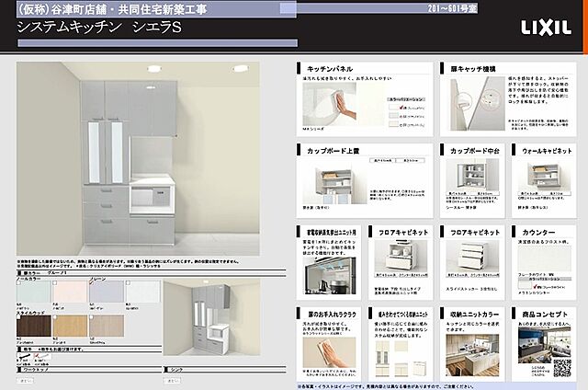Open the large cupboard rendering image
Image resolution: width=588 pixels, height=390 pixels.
(x=138, y=159)
